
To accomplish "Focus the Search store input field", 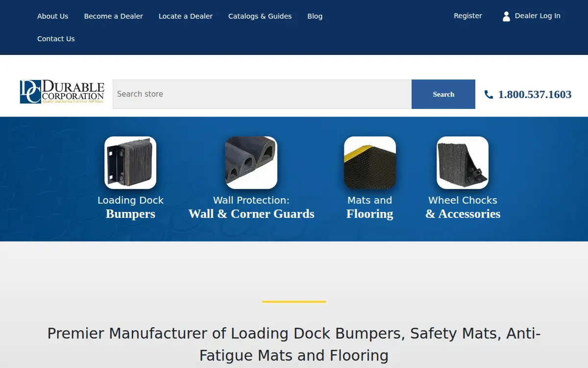I will [262, 94].
